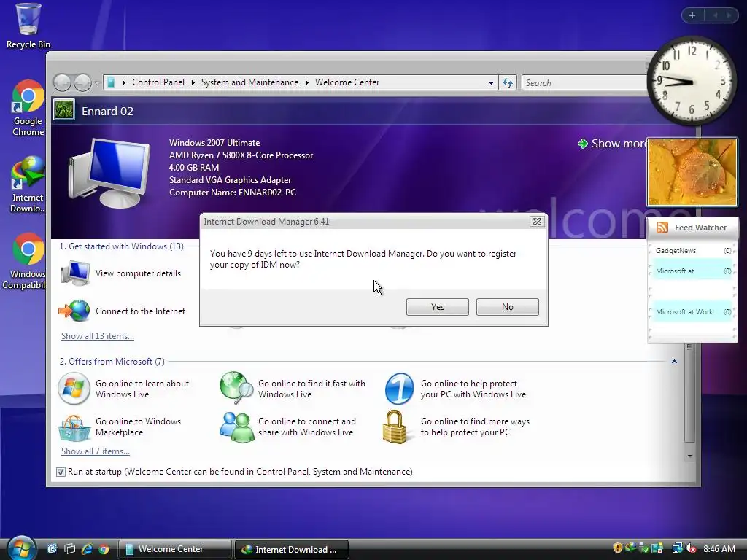The width and height of the screenshot is (747, 560).
Task: Click Show more details link
Action: [x=614, y=144]
